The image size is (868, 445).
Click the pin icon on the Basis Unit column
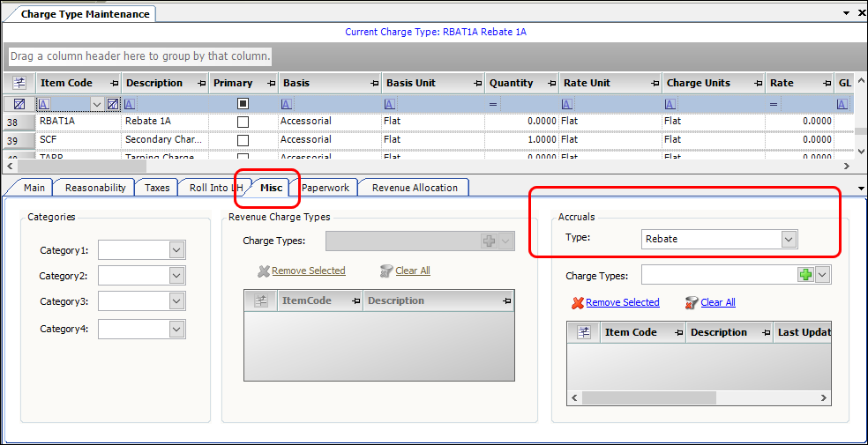pyautogui.click(x=476, y=83)
